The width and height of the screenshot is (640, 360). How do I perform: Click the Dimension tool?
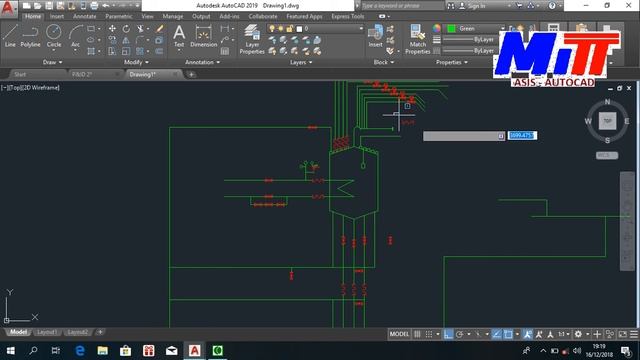[x=204, y=36]
